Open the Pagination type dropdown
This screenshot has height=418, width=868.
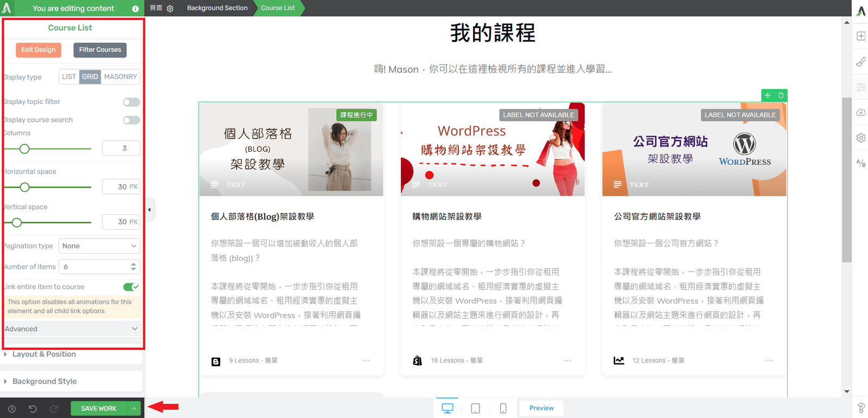point(99,246)
